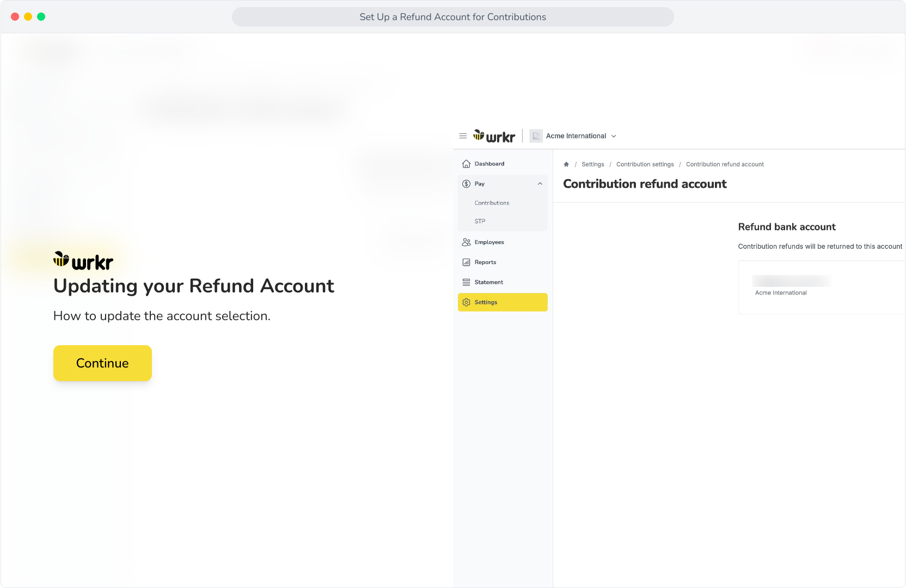Click the Contribution refund account page title
Viewport: 906px width, 588px height.
645,184
